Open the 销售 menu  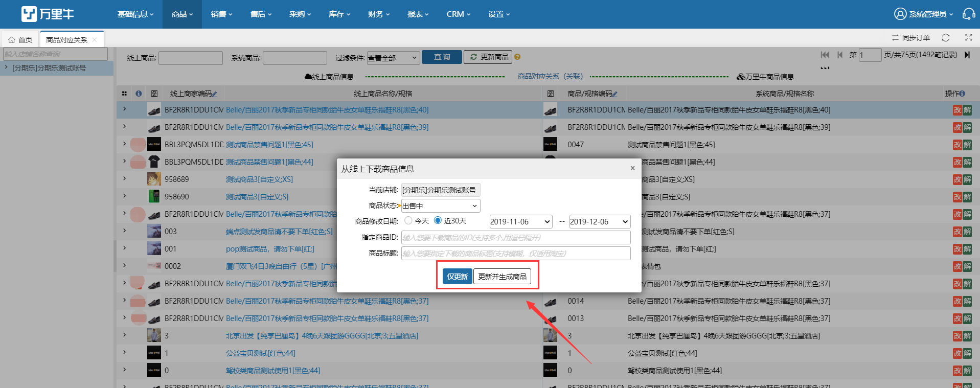tap(221, 14)
